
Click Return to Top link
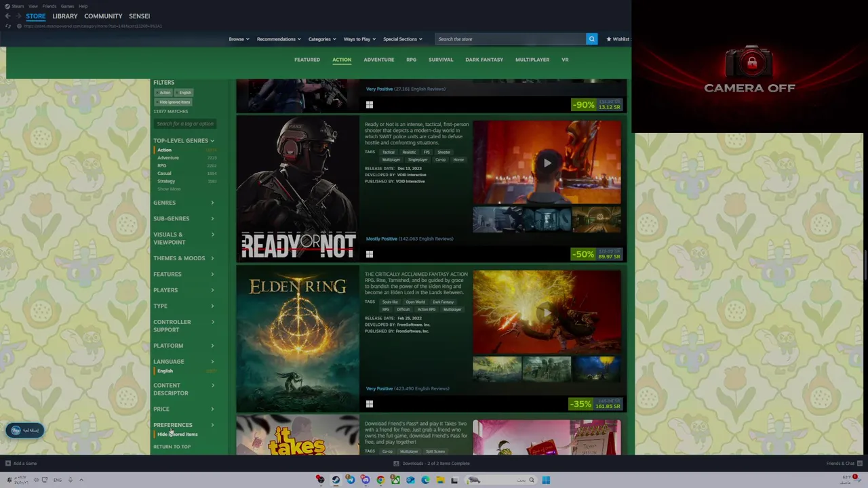coord(172,447)
